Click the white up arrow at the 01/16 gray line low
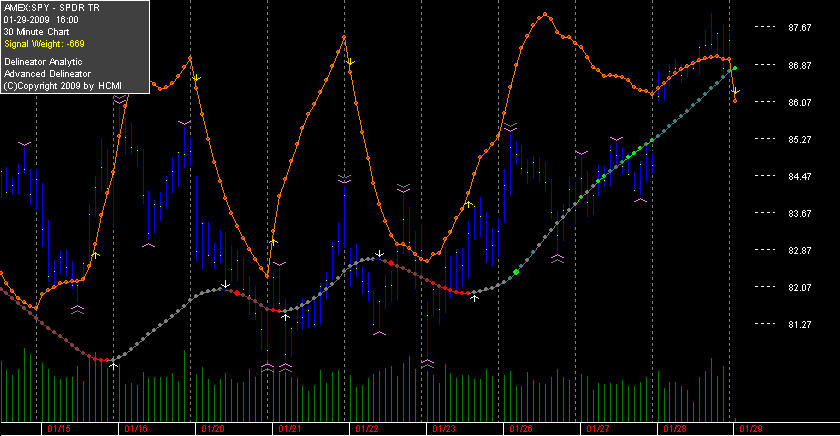 (114, 365)
